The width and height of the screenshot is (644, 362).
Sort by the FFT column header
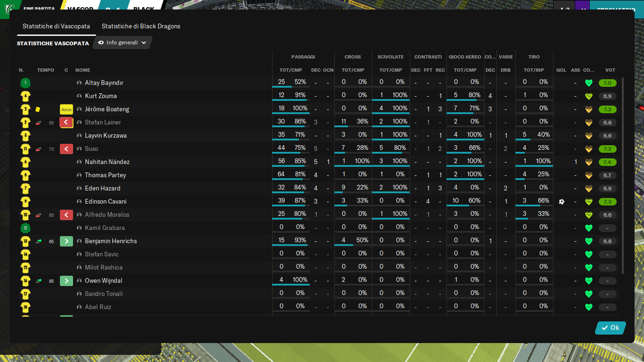[x=428, y=70]
